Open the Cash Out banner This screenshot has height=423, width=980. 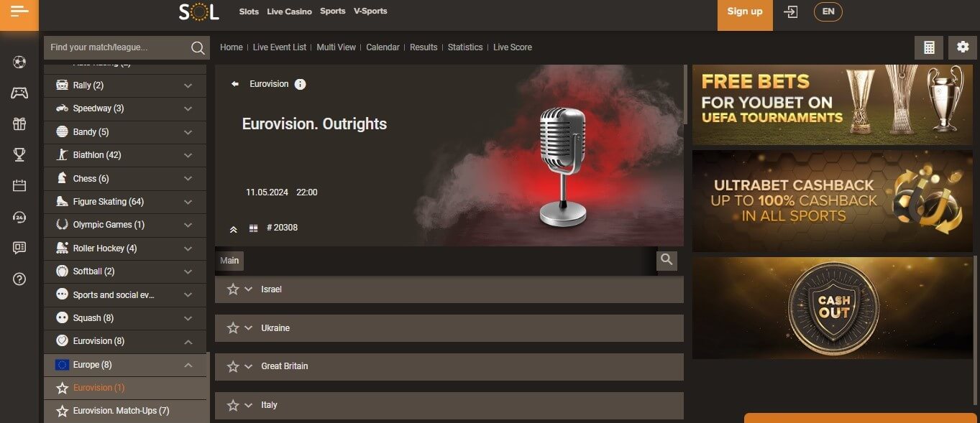(833, 308)
